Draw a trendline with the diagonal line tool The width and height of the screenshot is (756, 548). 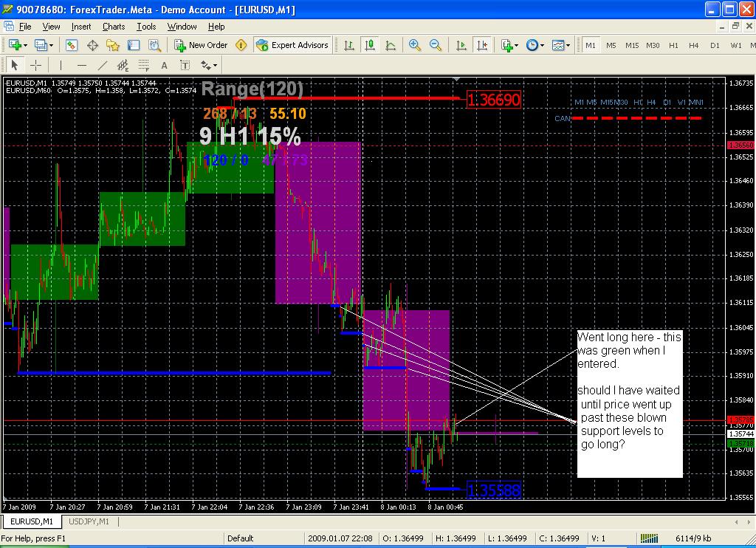(x=103, y=65)
